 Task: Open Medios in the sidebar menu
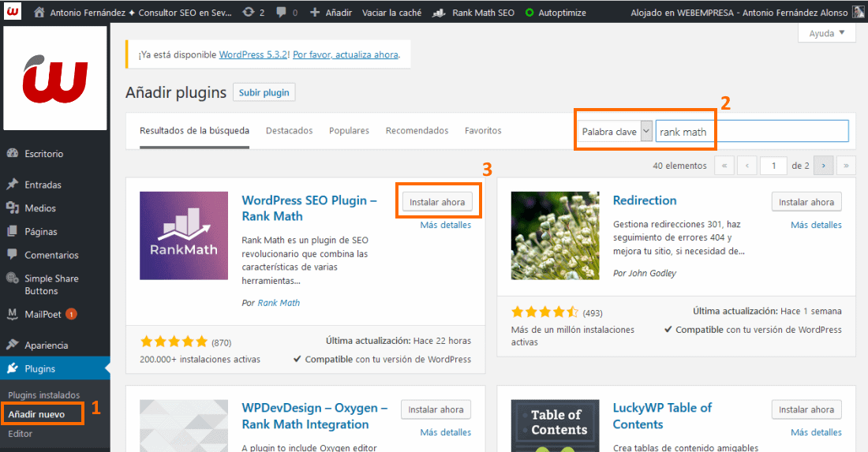[x=40, y=208]
